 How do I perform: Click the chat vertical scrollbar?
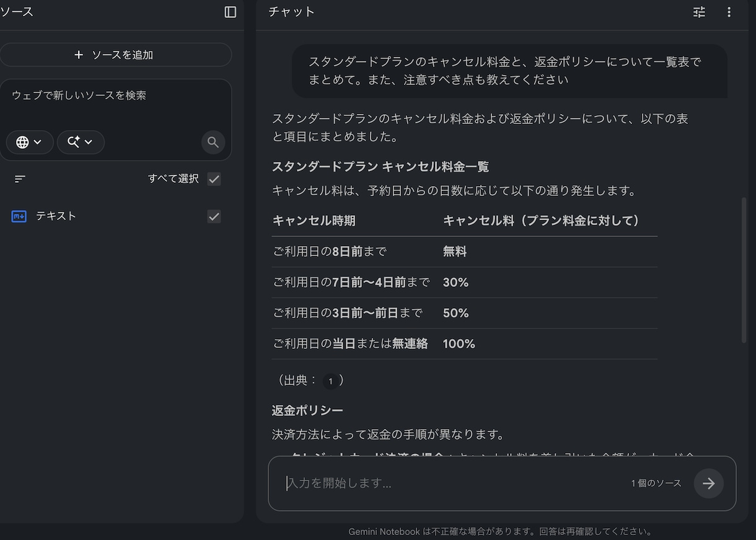pos(744,270)
